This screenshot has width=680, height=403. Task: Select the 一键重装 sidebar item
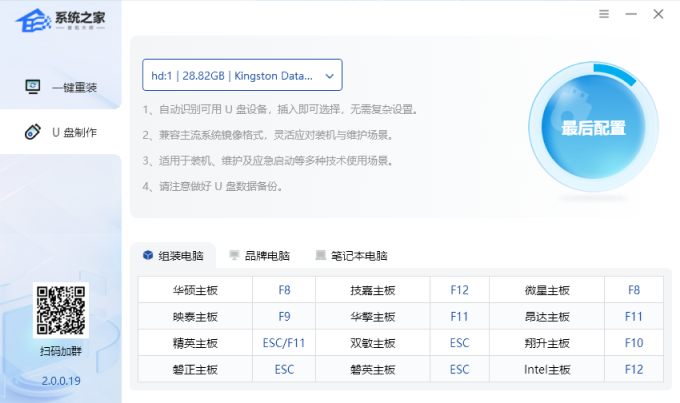[x=61, y=87]
